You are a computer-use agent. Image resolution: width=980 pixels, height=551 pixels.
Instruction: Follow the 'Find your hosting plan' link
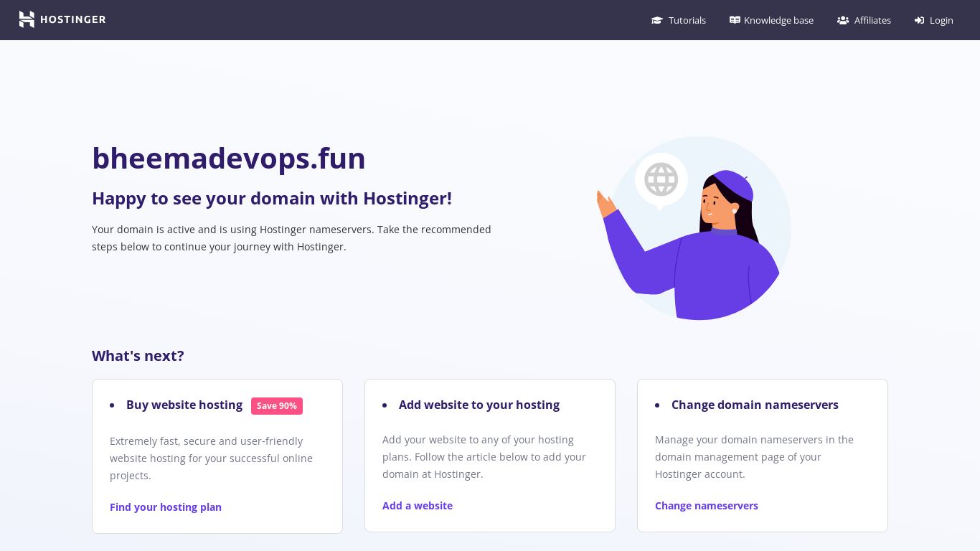pyautogui.click(x=166, y=507)
